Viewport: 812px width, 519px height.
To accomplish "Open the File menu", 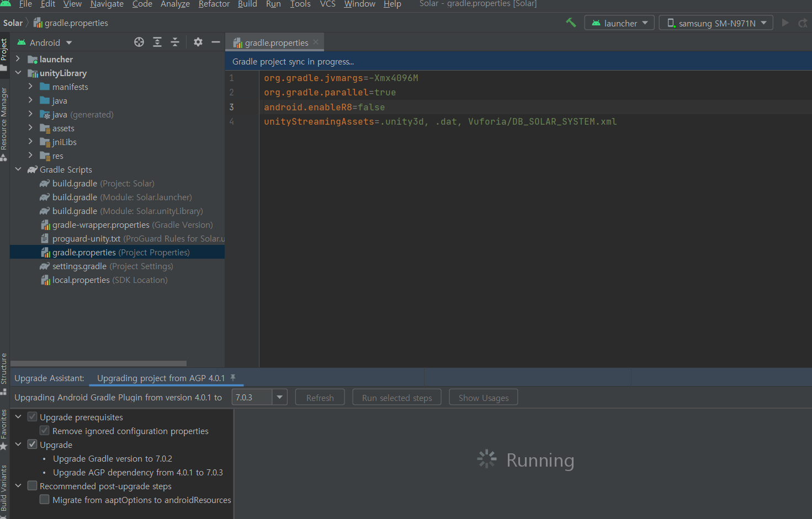I will [x=25, y=4].
